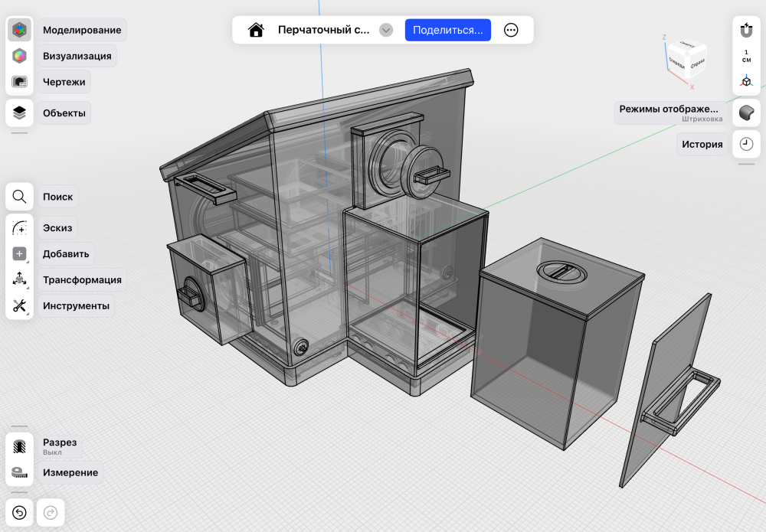Open the Drawings workspace icon

coord(19,82)
